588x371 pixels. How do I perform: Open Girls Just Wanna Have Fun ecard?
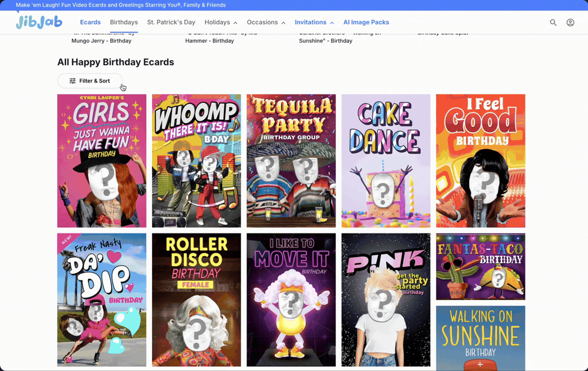click(x=102, y=161)
